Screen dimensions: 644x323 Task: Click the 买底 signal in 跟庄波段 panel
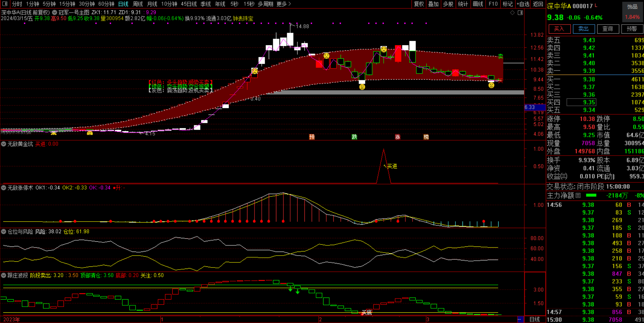pyautogui.click(x=367, y=312)
